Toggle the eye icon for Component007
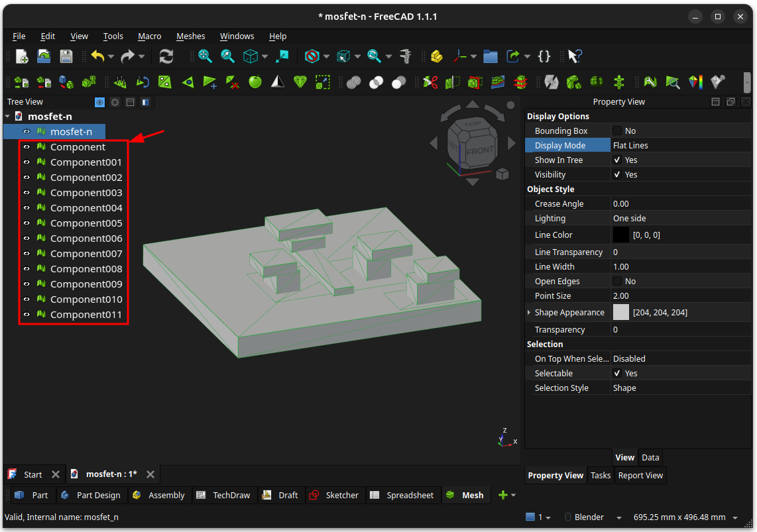Viewport: 757px width, 532px height. pos(27,253)
